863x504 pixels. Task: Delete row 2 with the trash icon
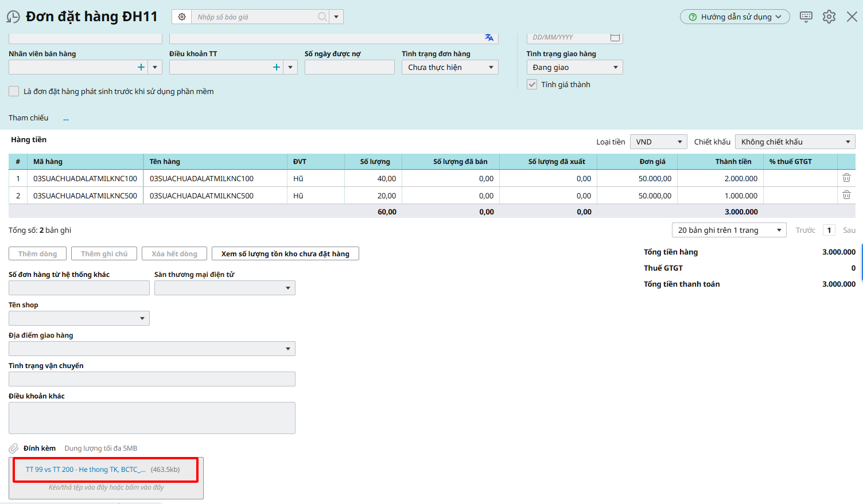tap(846, 196)
